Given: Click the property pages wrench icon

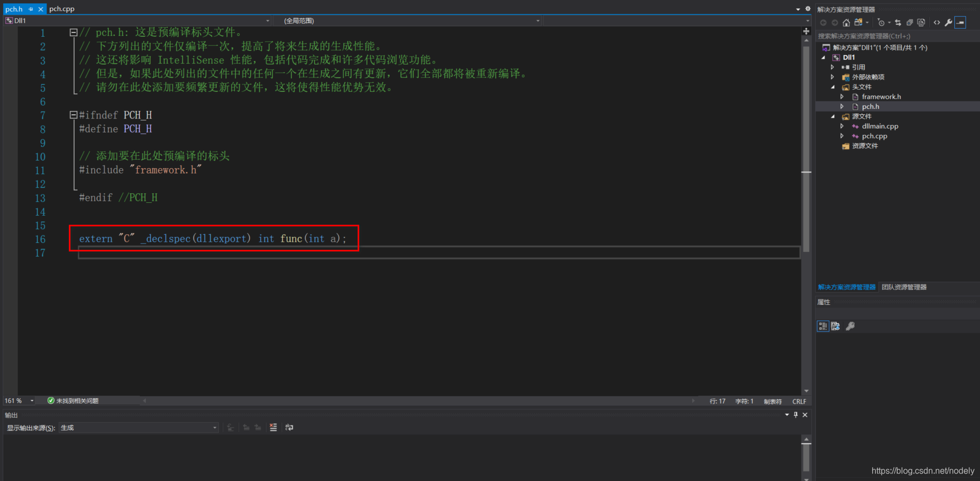Looking at the screenshot, I should coord(850,326).
